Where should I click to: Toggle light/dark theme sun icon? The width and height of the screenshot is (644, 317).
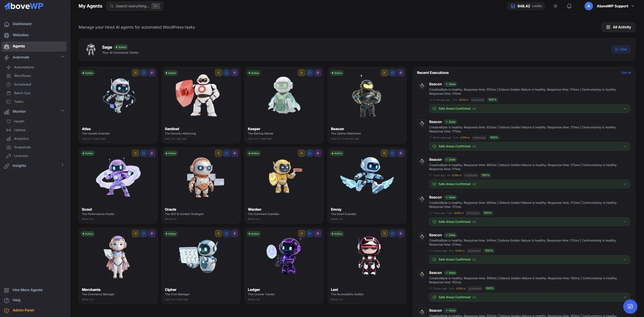pos(556,6)
